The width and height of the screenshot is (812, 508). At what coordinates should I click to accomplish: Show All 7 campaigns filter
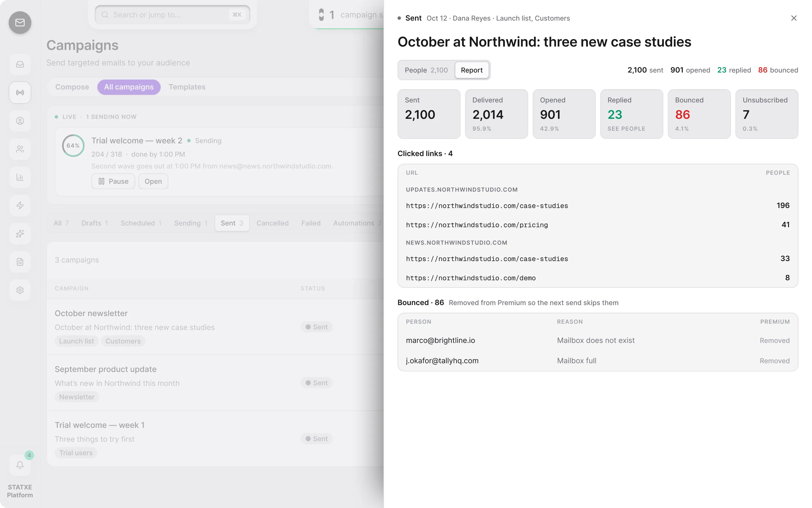tap(61, 223)
